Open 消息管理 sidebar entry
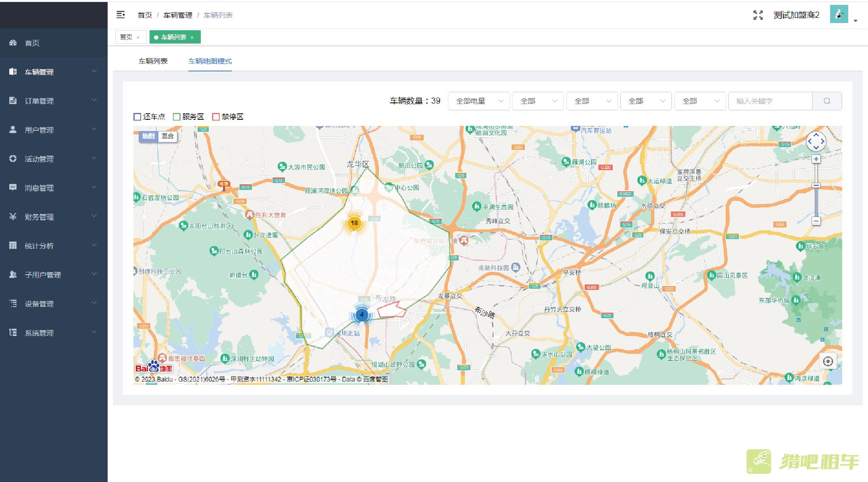 pos(54,188)
